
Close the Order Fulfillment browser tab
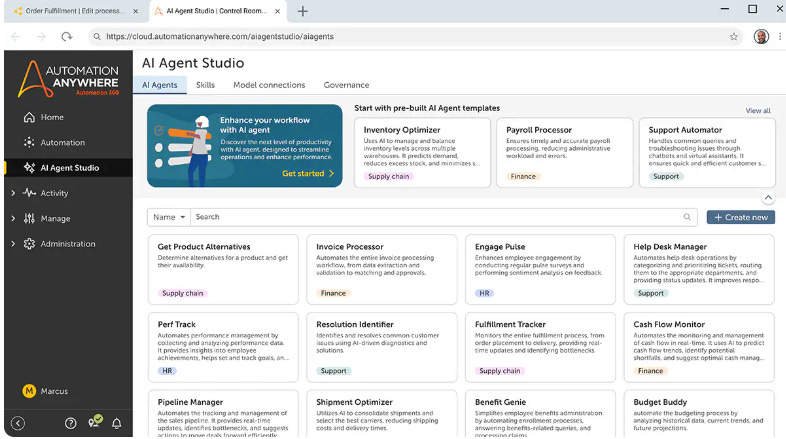click(x=135, y=11)
